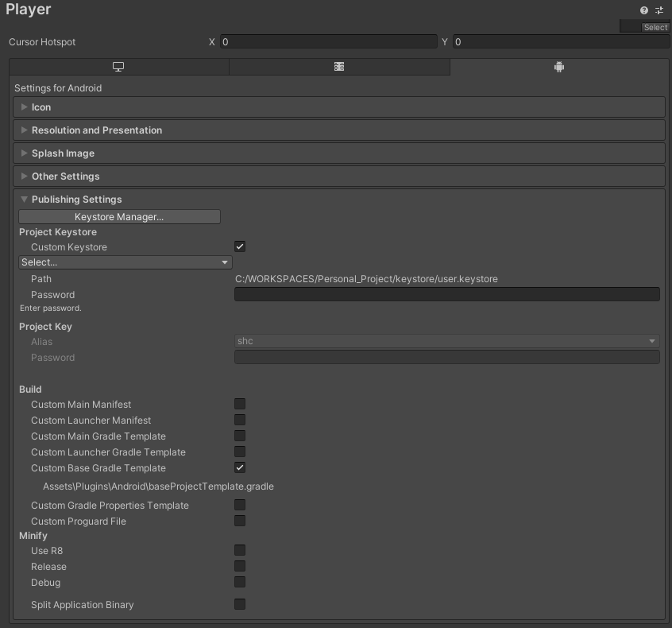Screen dimensions: 672x628
Task: Click the 'Cursor Hotspot' label
Action: [42, 42]
